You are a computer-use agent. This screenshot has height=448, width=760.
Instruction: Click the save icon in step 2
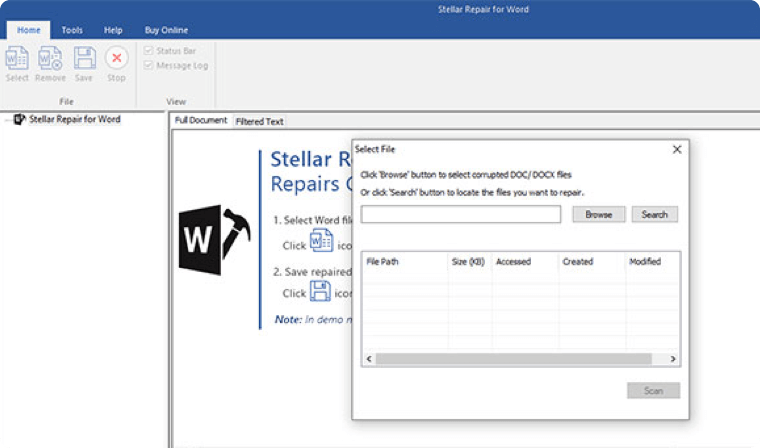click(x=320, y=291)
